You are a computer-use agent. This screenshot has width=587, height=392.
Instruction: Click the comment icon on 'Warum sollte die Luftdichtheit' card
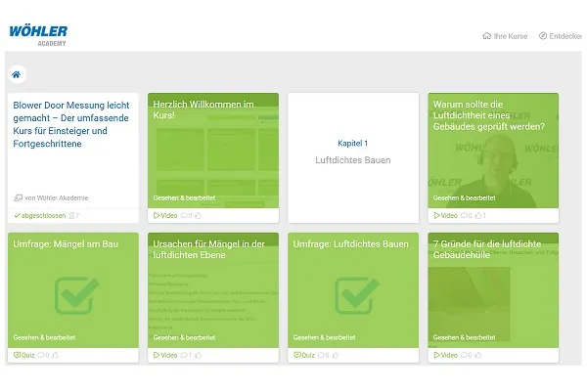coord(465,215)
